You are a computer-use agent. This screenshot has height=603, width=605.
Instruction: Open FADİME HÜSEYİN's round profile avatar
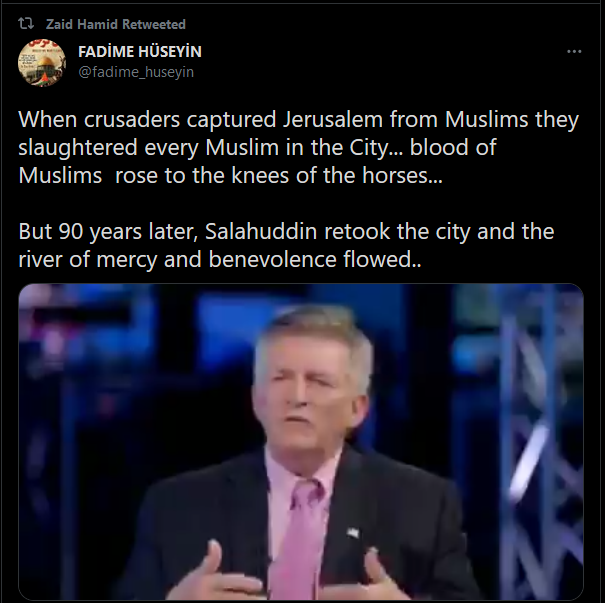(42, 62)
